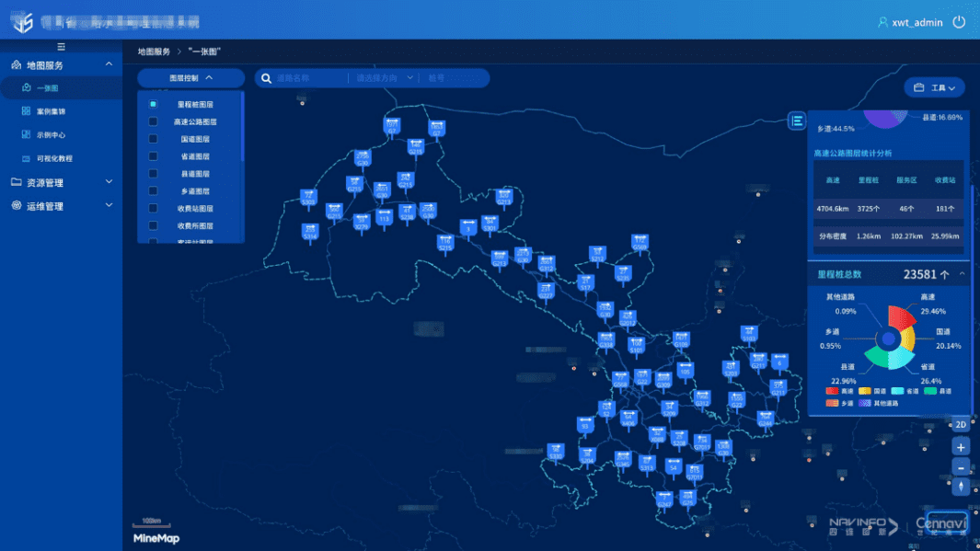Expand the 资源管理 sidebar menu
This screenshot has height=551, width=980.
pyautogui.click(x=61, y=183)
